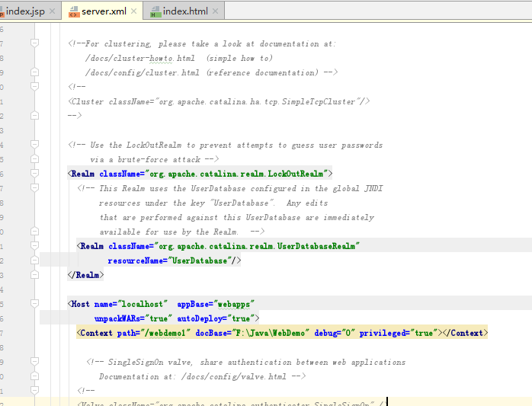Screen dimensions: 532x406
Task: Click the fold end marker at /Realm line
Action: [x=34, y=274]
